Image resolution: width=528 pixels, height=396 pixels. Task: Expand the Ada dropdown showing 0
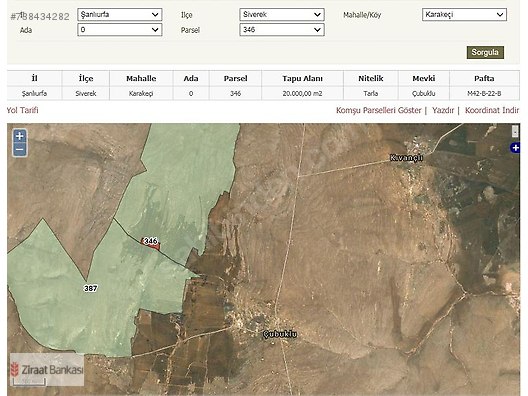click(x=120, y=30)
